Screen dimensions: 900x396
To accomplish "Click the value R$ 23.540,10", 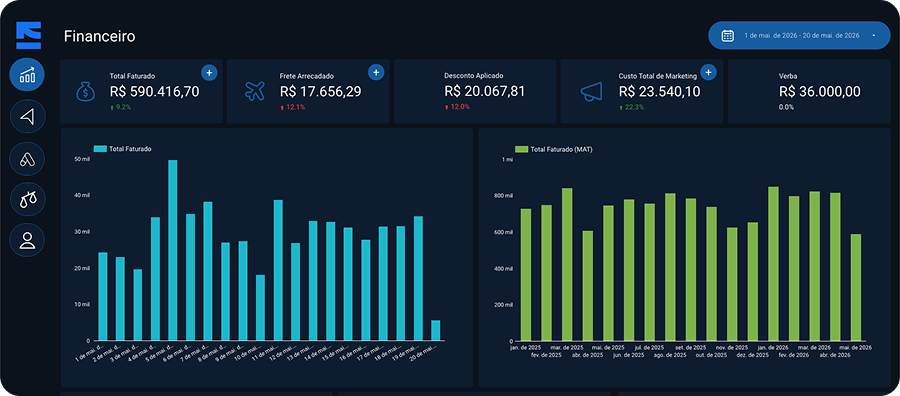I will (660, 91).
